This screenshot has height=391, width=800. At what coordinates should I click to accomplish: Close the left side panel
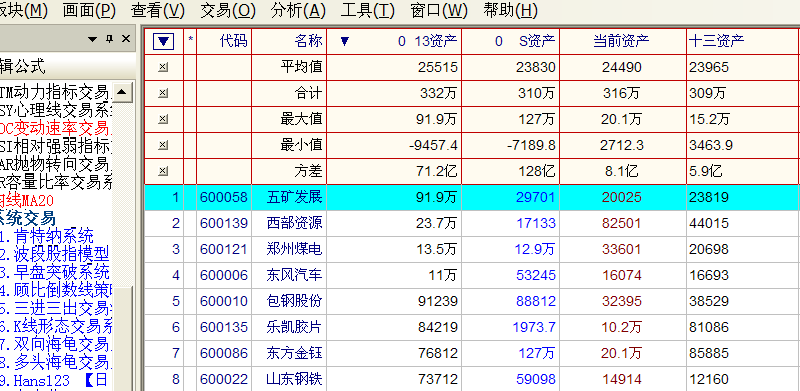[x=126, y=39]
